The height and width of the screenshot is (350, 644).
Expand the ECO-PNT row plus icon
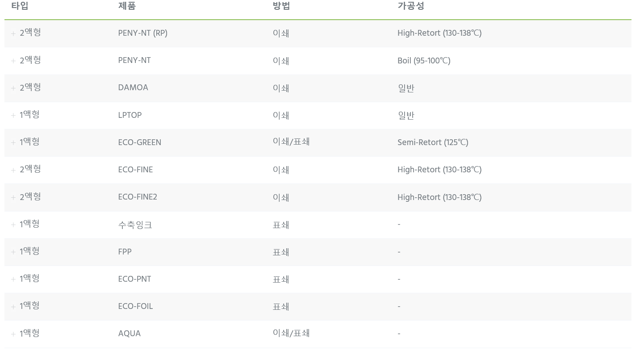pos(13,279)
